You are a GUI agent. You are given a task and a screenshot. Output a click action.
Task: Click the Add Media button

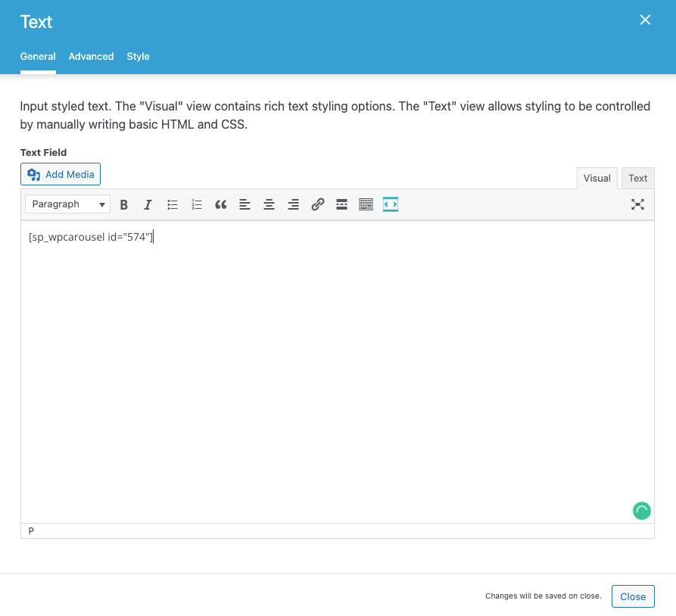click(x=61, y=174)
